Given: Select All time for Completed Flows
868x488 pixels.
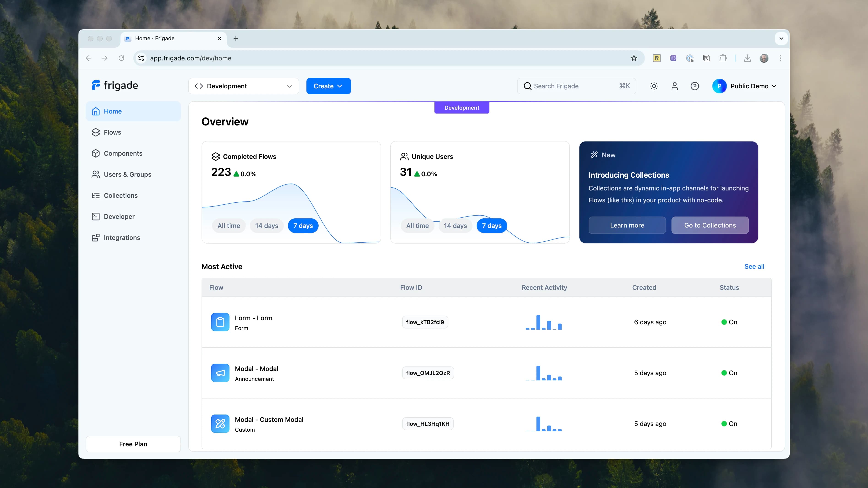Looking at the screenshot, I should coord(229,226).
